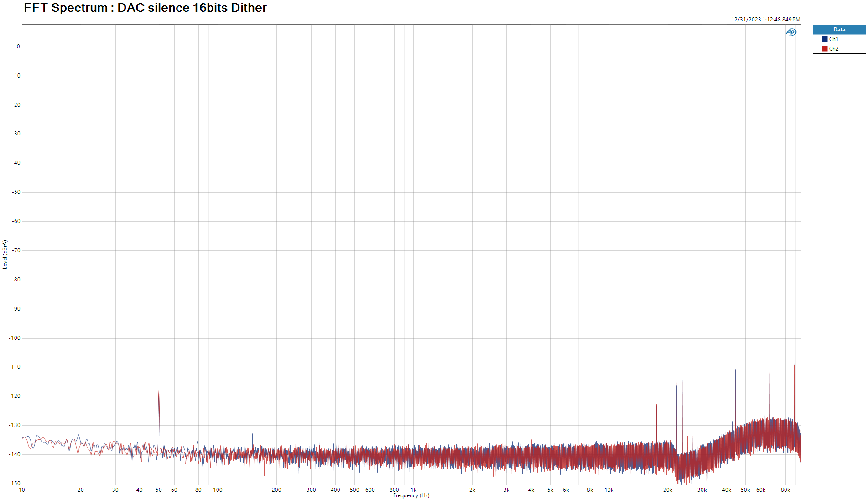
Task: Click the -100 level tick label
Action: pyautogui.click(x=15, y=338)
